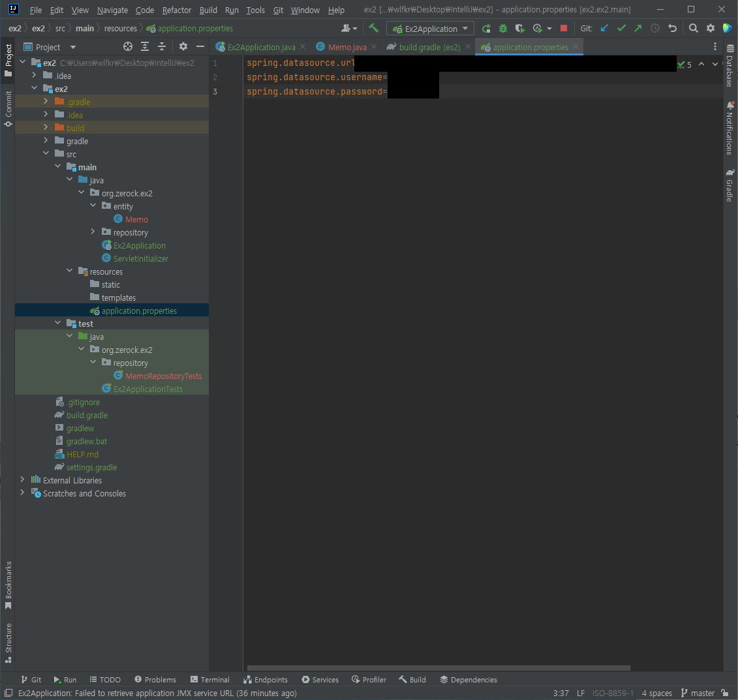Open the profiler run dropdown arrow
Screen dimensions: 738x700
pyautogui.click(x=549, y=29)
